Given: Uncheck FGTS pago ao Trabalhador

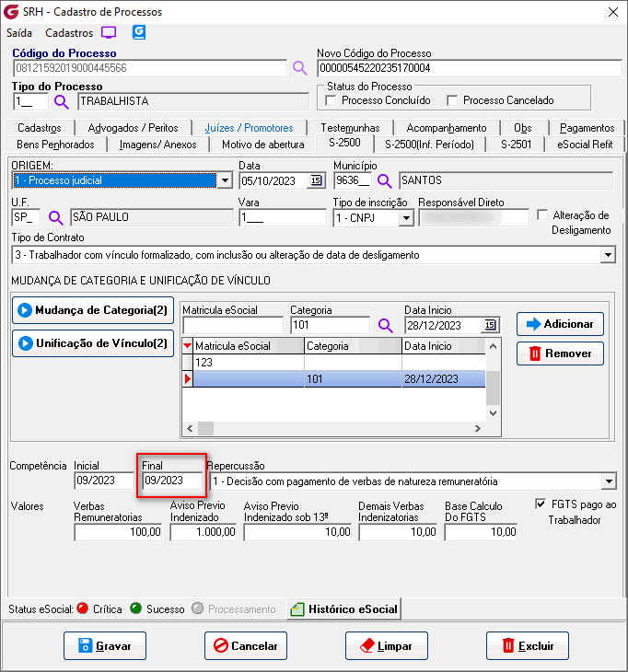Looking at the screenshot, I should pos(541,504).
